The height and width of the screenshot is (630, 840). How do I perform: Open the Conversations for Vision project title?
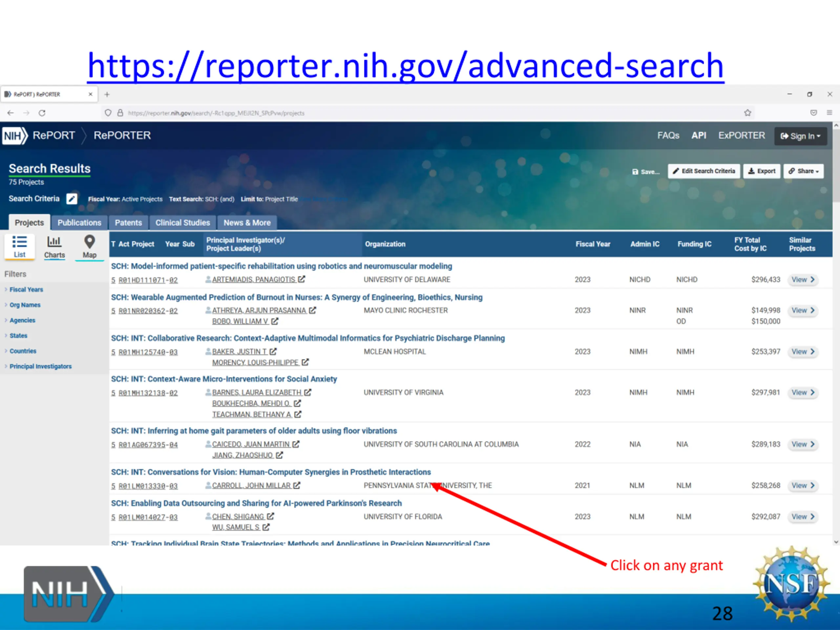pyautogui.click(x=271, y=472)
